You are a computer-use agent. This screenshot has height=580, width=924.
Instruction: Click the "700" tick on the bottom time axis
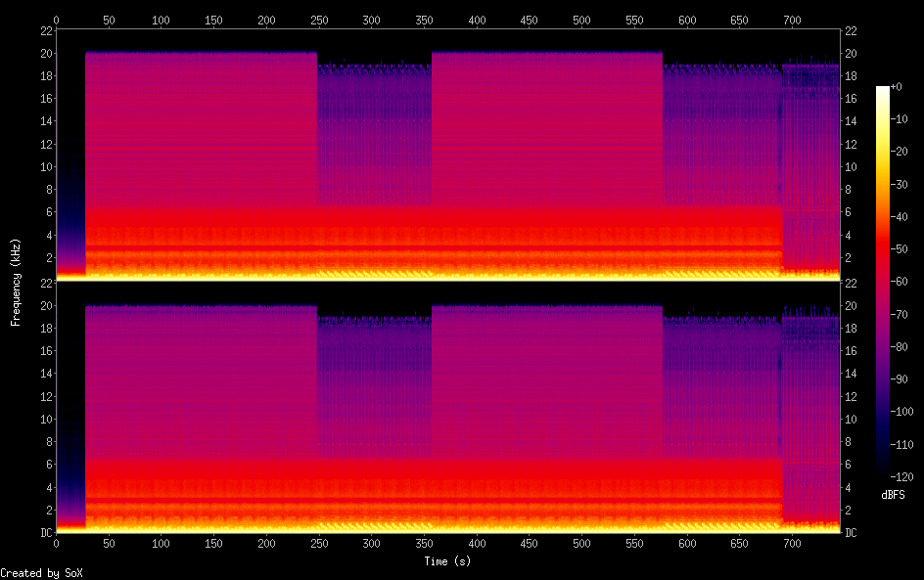click(792, 543)
